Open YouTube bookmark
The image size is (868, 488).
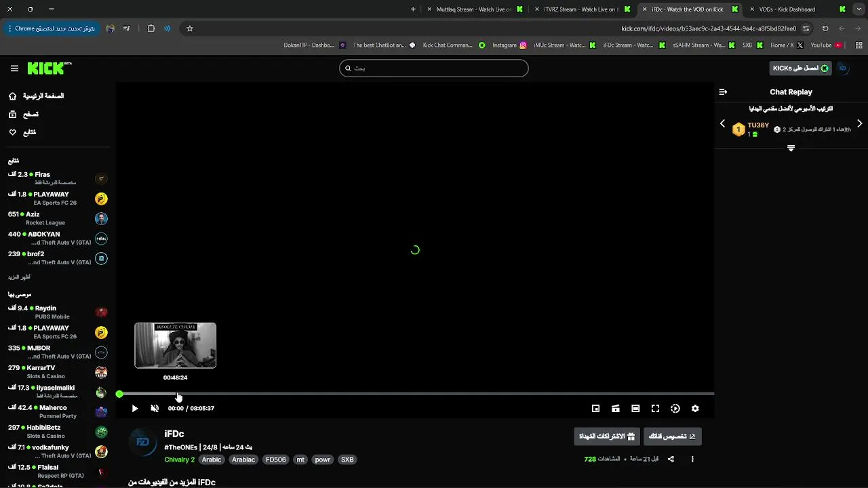tap(826, 45)
